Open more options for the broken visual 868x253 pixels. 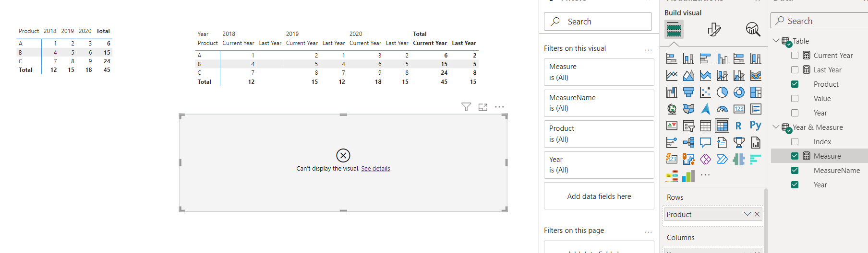499,107
